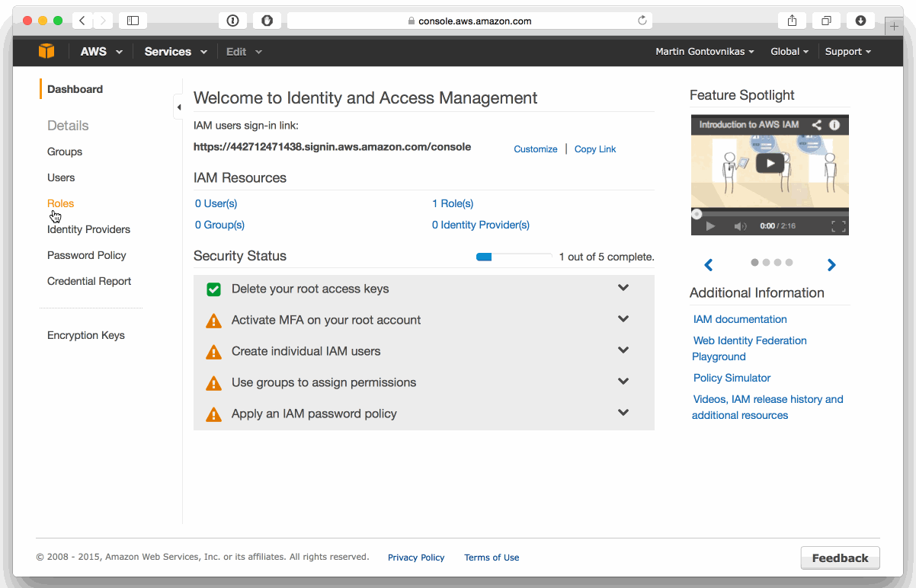This screenshot has height=588, width=916.
Task: Open Credential Report in the sidebar
Action: tap(89, 281)
